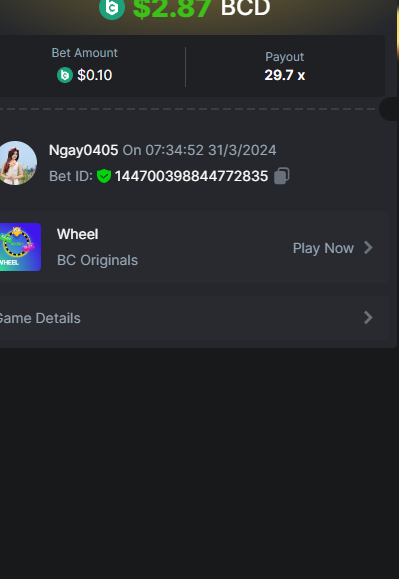
Task: Open the BC Originals provider link
Action: click(x=97, y=260)
